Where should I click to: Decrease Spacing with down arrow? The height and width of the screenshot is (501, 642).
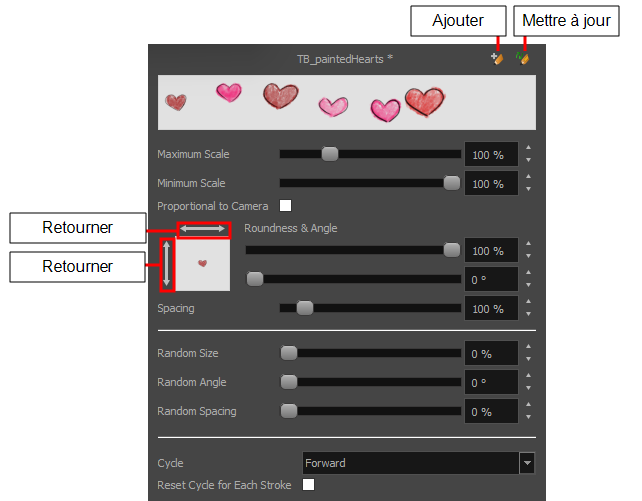[x=529, y=314]
